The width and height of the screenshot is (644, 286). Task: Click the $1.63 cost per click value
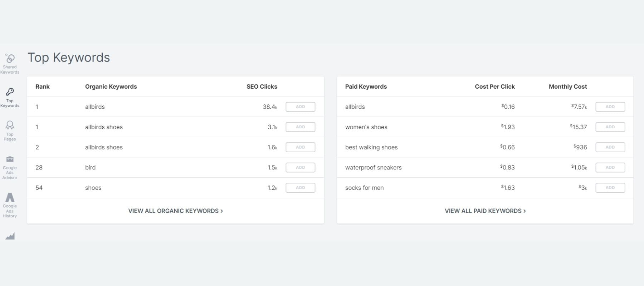(508, 187)
